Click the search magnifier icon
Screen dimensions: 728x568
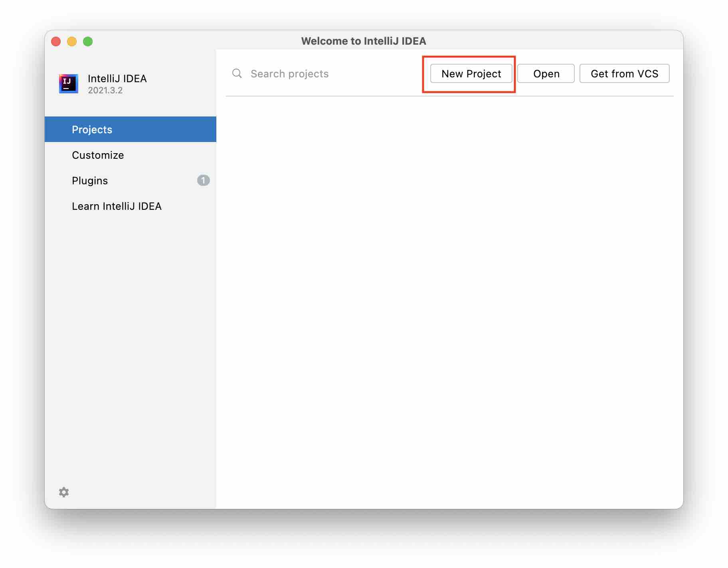click(x=237, y=73)
